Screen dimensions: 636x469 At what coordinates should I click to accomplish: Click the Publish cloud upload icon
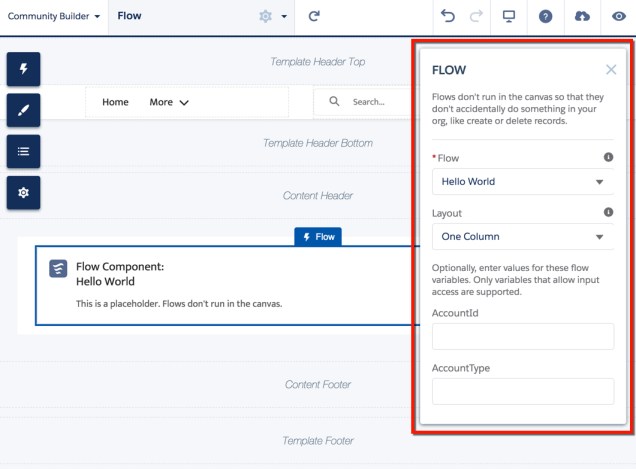pyautogui.click(x=583, y=17)
